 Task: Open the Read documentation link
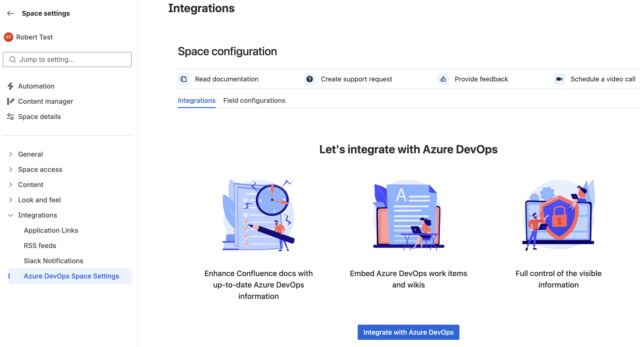(x=226, y=79)
